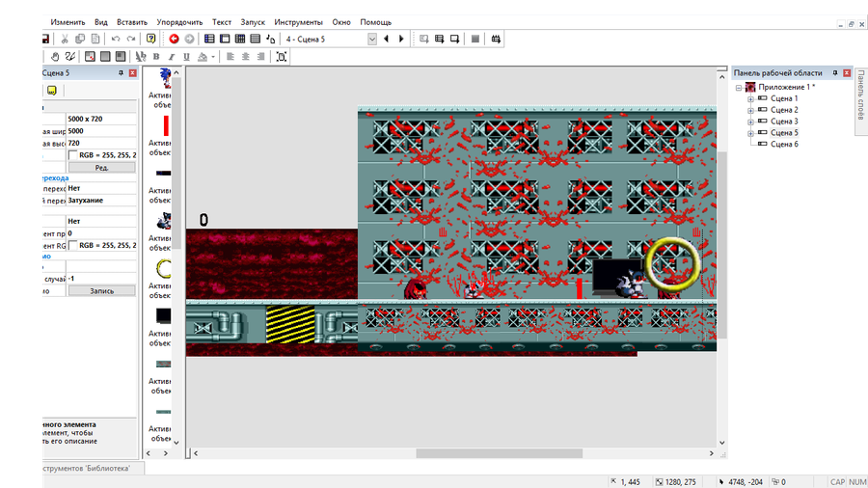Click the object list scroll-down arrow
The width and height of the screenshot is (868, 488).
(x=176, y=442)
